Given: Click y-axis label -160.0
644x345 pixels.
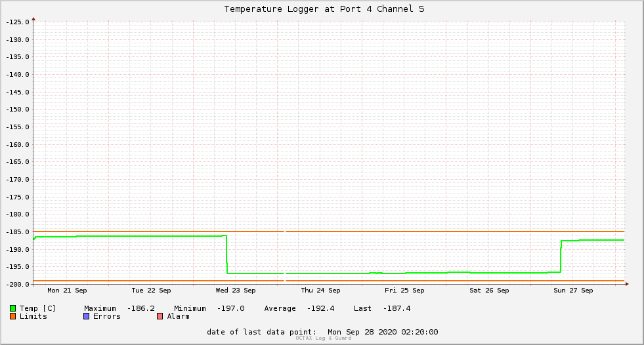Looking at the screenshot, I should pyautogui.click(x=18, y=145).
